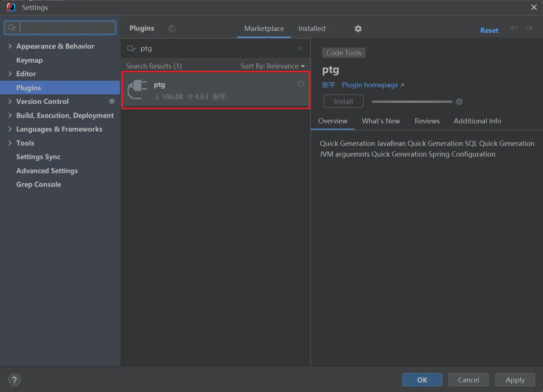Open the Additional Info tab
This screenshot has height=392, width=543.
[477, 121]
